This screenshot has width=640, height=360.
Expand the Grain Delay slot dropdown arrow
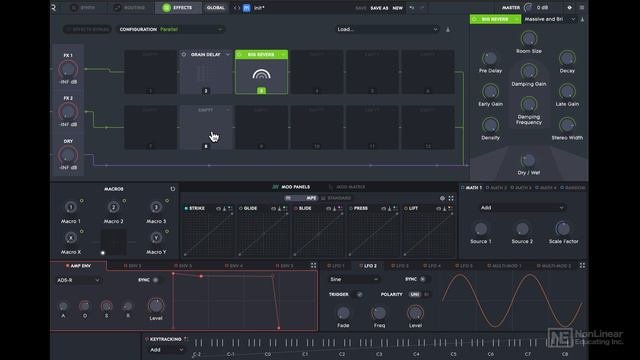click(228, 54)
